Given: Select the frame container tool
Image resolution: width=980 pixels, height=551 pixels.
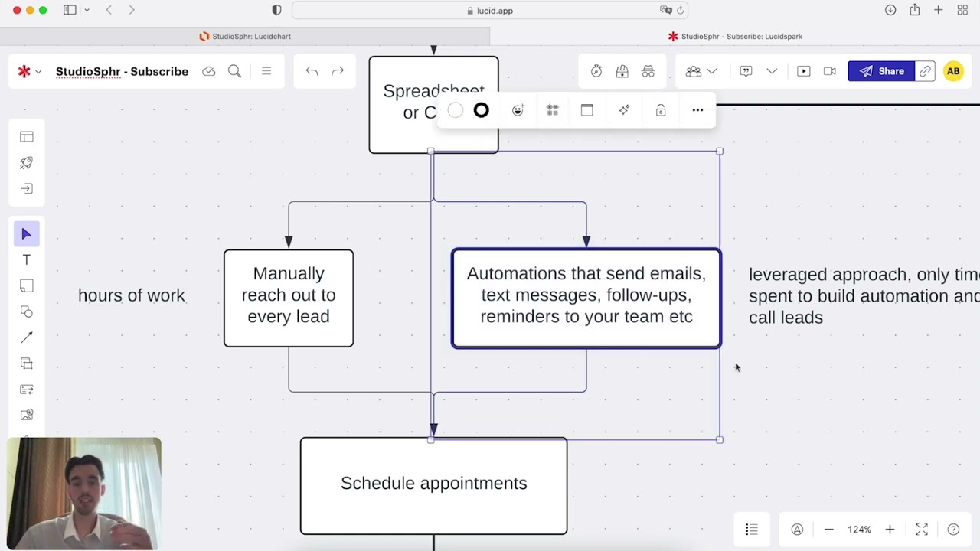Looking at the screenshot, I should pyautogui.click(x=27, y=364).
